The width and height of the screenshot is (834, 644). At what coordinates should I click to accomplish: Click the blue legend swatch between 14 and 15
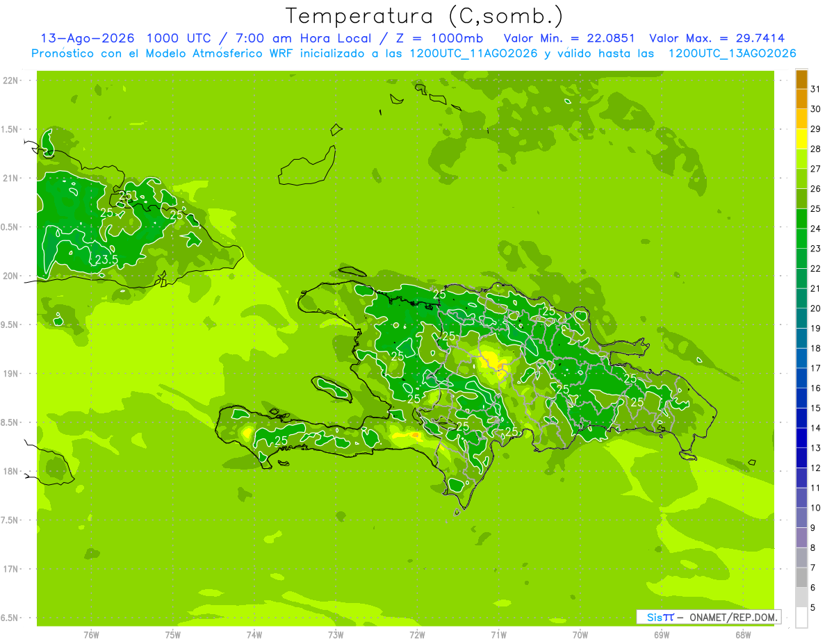click(x=801, y=418)
